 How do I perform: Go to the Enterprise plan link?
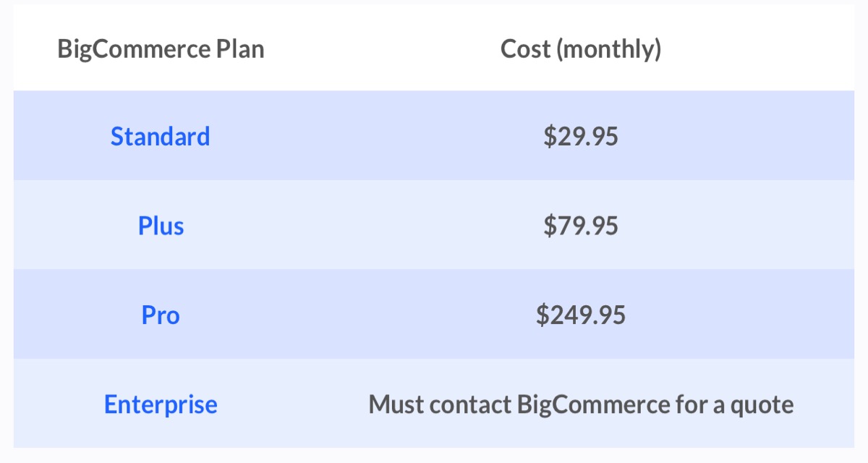point(161,404)
